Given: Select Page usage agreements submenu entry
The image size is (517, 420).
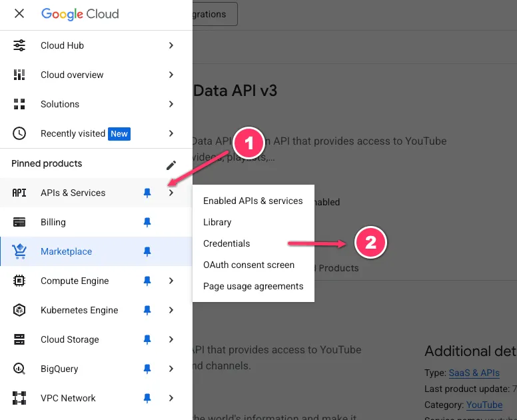Looking at the screenshot, I should (x=253, y=287).
